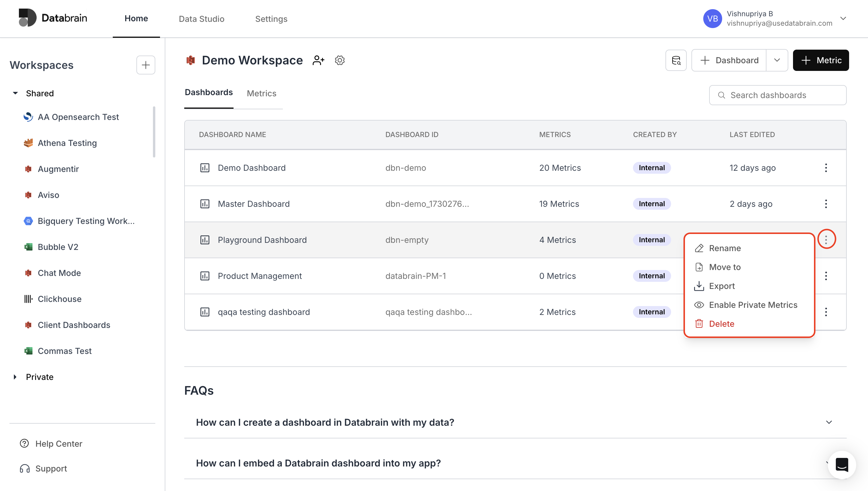Click the invite member icon beside Demo Workspace
The image size is (868, 491).
318,60
